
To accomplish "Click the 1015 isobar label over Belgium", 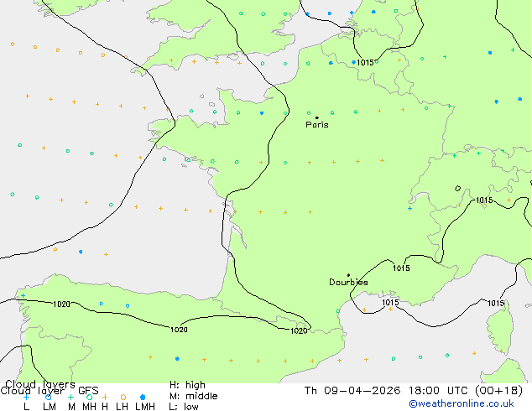I will [x=365, y=62].
